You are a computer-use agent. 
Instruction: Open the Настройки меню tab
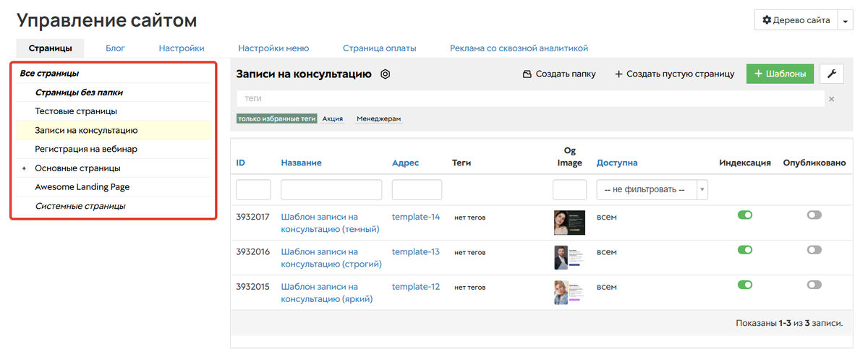point(273,48)
